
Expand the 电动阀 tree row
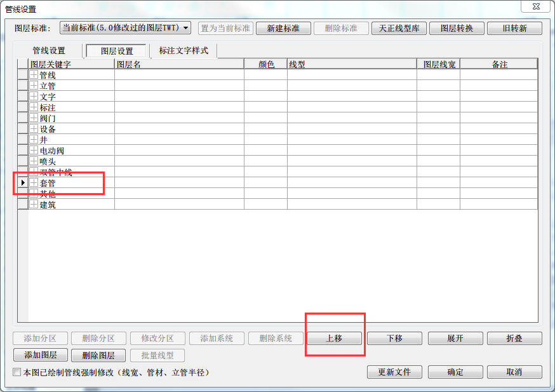point(34,150)
